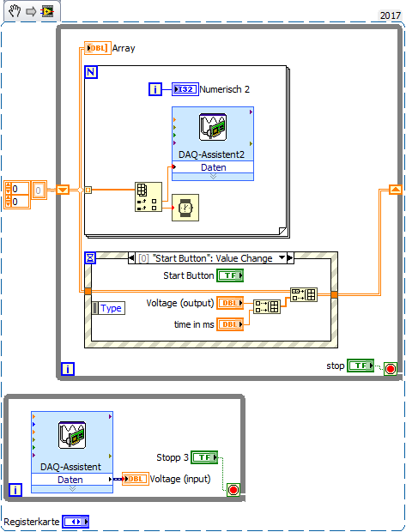The image size is (406, 532).
Task: Click the For Loop iteration terminal i
Action: (x=155, y=89)
